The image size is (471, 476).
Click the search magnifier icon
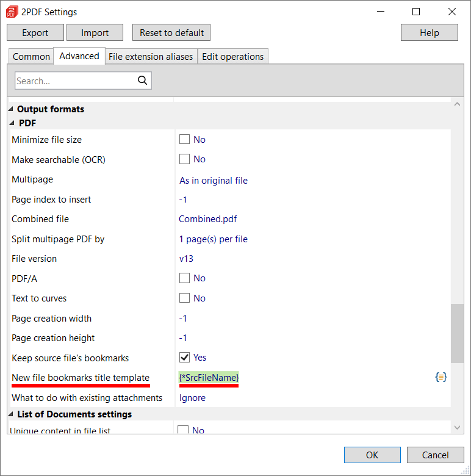142,81
